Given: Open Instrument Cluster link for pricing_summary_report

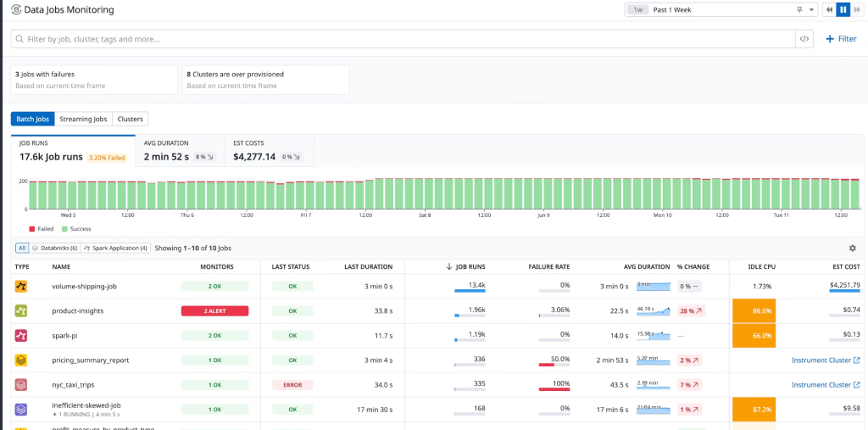Looking at the screenshot, I should (x=825, y=360).
